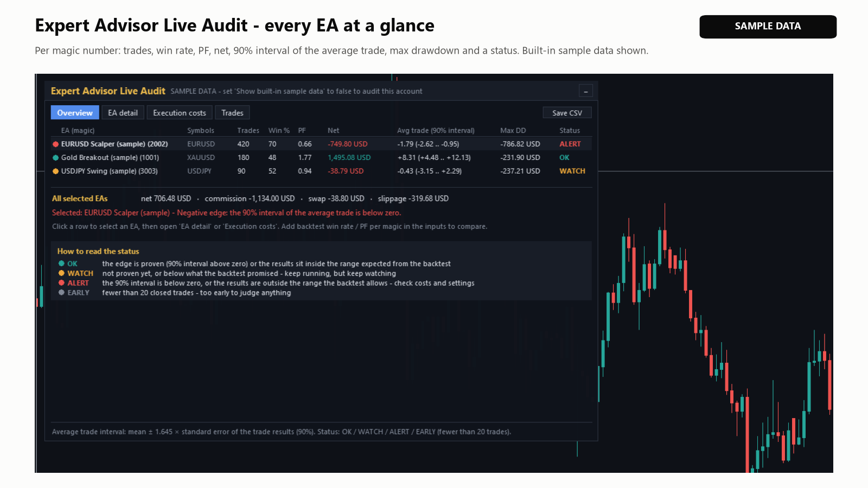Click the -749.80 USD net value

click(348, 144)
